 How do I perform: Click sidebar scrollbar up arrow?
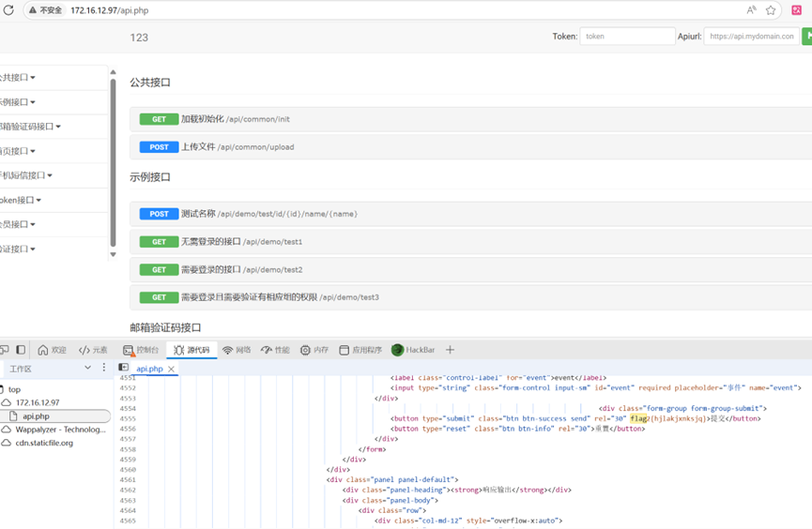click(x=113, y=72)
